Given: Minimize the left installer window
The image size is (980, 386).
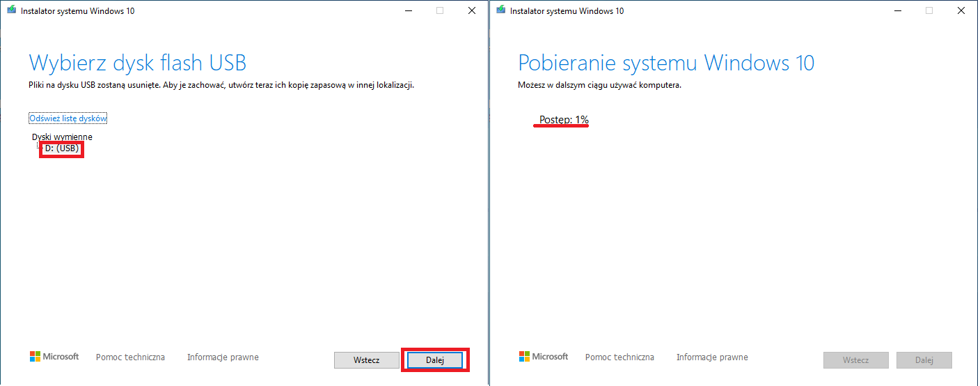Looking at the screenshot, I should click(x=409, y=10).
